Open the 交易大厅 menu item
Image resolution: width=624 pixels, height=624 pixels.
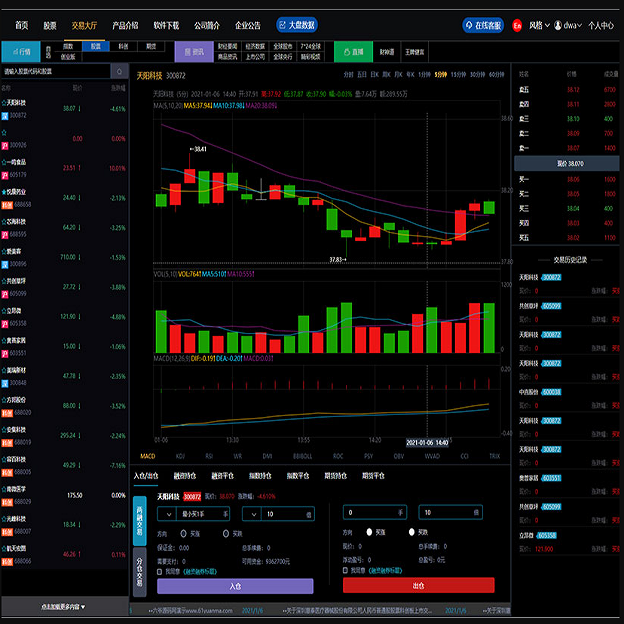click(x=85, y=24)
